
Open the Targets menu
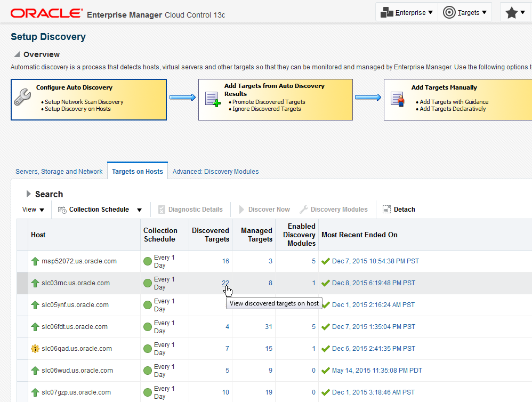(x=464, y=13)
